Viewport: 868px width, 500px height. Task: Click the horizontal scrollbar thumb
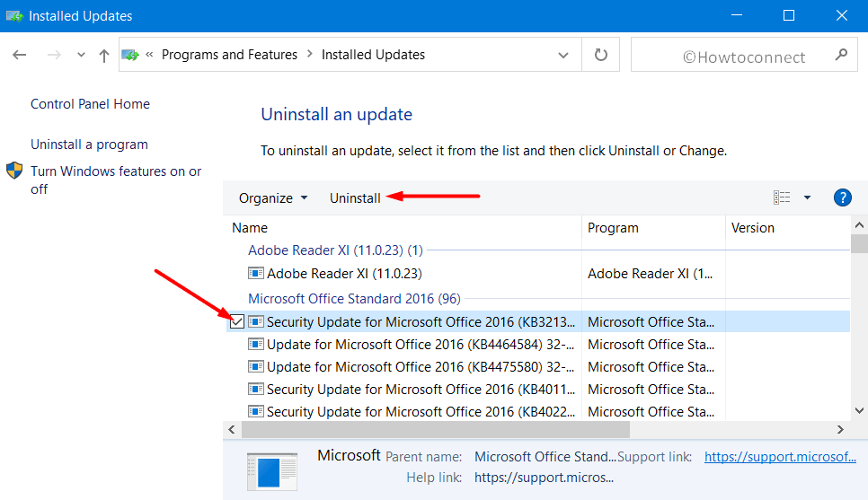coord(436,429)
